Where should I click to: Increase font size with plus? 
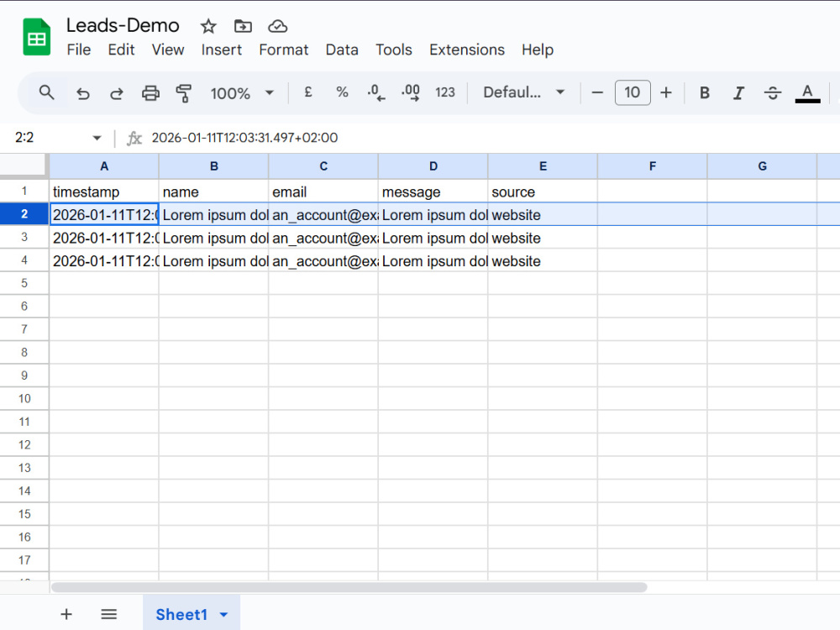click(666, 92)
